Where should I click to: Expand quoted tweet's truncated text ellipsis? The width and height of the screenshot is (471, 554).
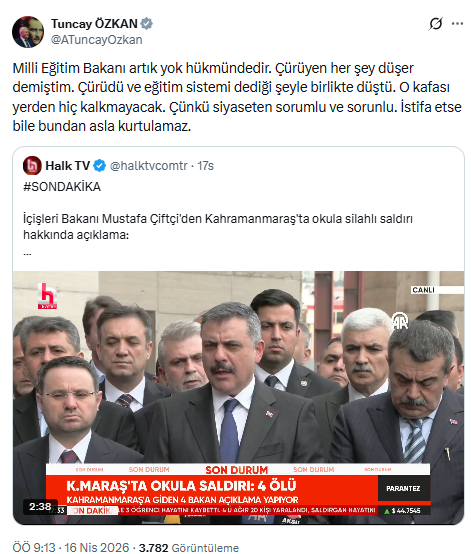(x=27, y=254)
